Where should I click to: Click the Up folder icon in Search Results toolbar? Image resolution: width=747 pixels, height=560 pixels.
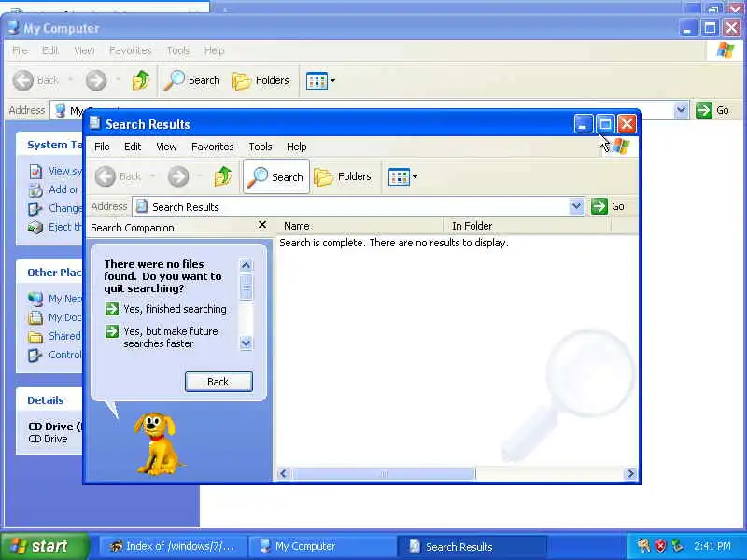click(222, 176)
